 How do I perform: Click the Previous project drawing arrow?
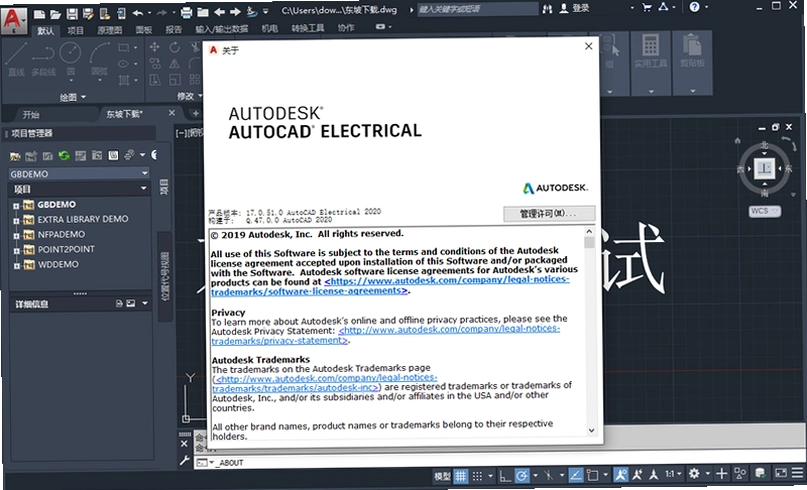219,12
